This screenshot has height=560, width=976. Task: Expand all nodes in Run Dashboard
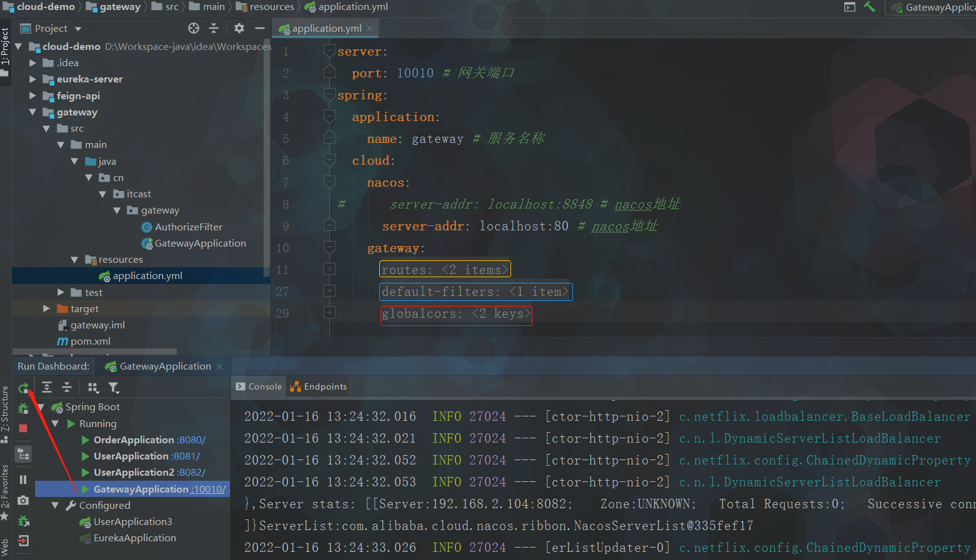[x=47, y=388]
